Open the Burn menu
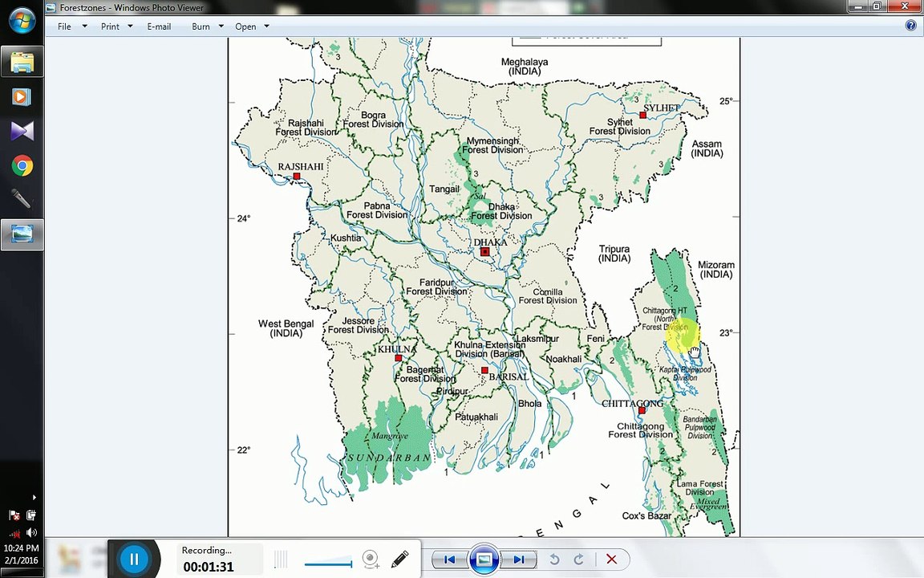The image size is (924, 578). coord(201,26)
